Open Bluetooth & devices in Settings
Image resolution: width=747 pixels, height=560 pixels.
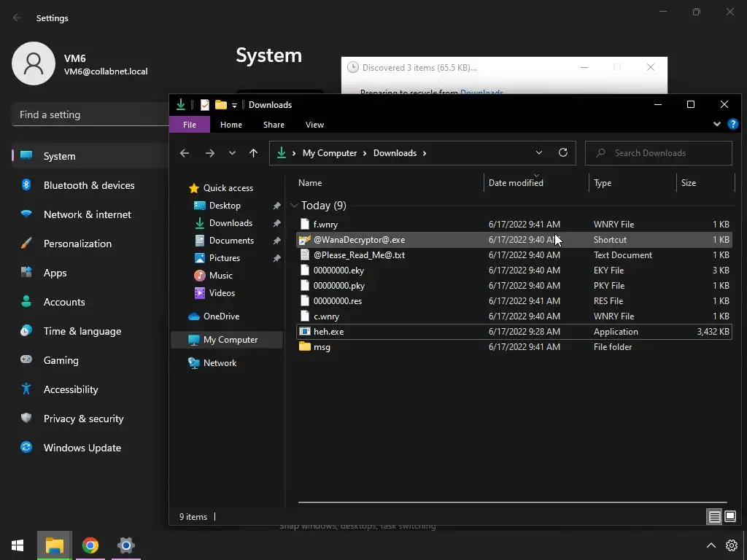coord(89,185)
